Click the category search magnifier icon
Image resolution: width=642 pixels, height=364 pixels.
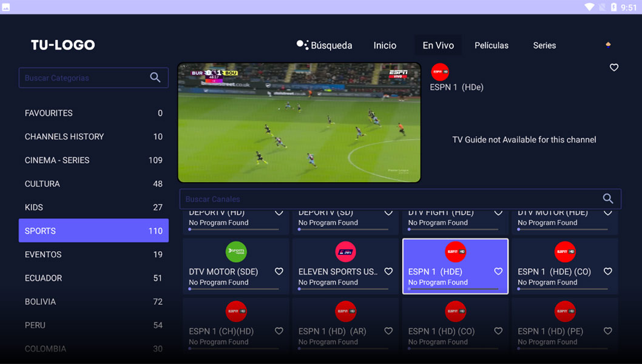tap(155, 78)
